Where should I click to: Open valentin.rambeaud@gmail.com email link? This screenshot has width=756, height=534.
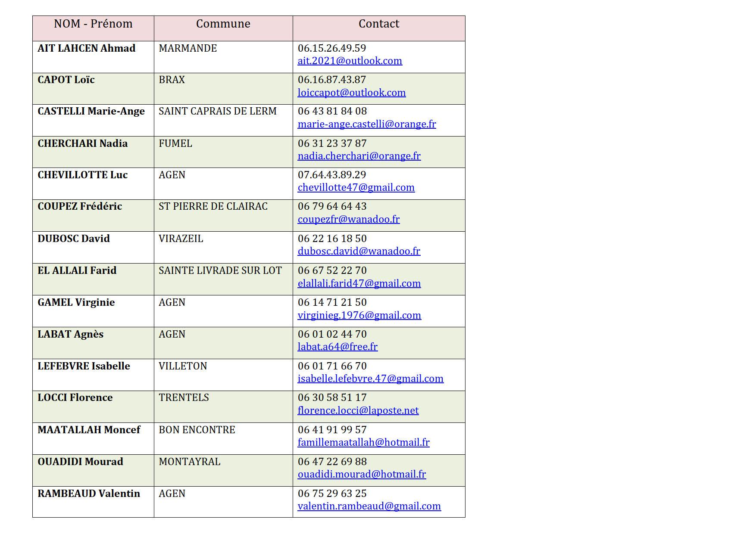pos(369,506)
